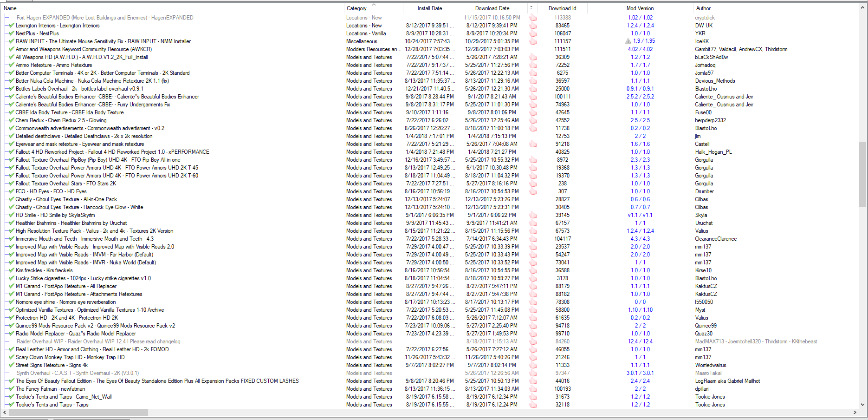
Task: Endorse Chem Redux using the pink thumb icon
Action: 533,120
